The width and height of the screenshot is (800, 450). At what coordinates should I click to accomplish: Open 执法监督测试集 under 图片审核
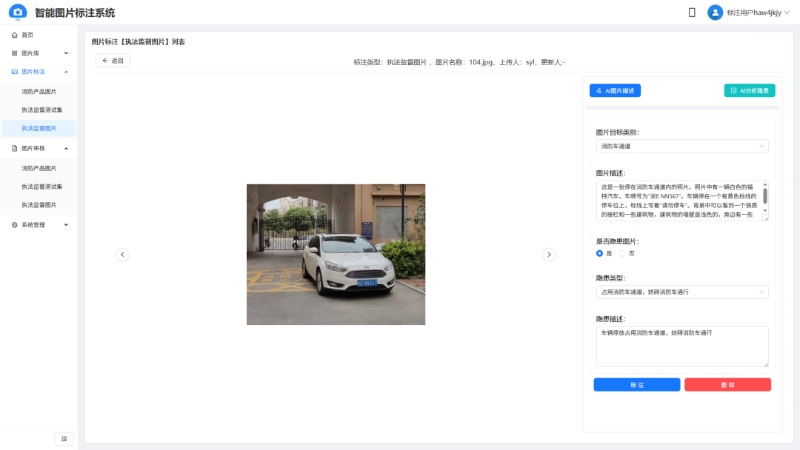(x=42, y=186)
